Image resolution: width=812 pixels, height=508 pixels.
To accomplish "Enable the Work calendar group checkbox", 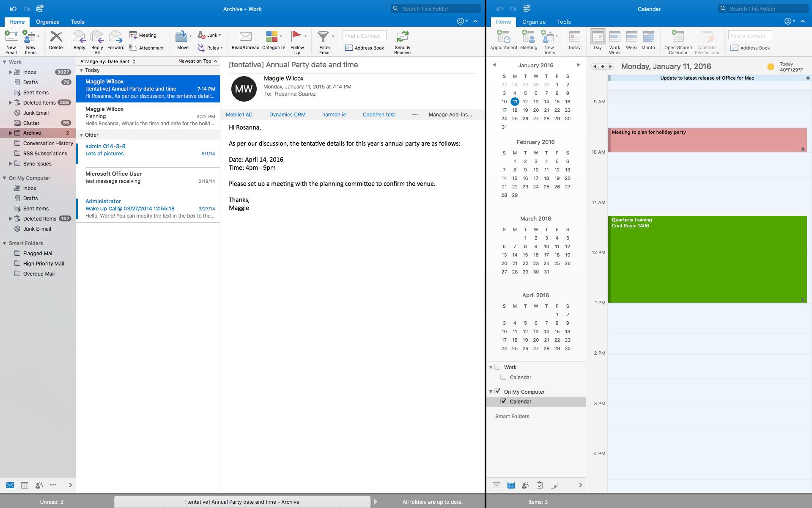I will point(497,367).
